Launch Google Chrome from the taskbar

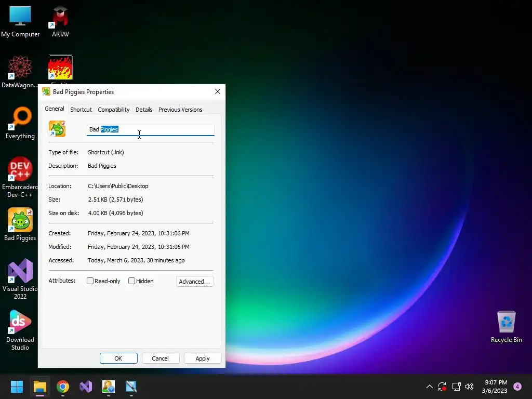63,387
